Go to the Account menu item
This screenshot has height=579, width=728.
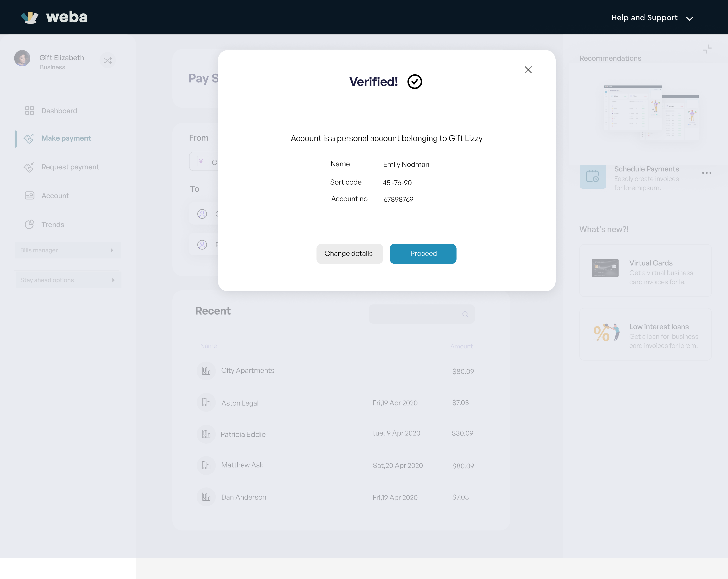click(x=55, y=196)
